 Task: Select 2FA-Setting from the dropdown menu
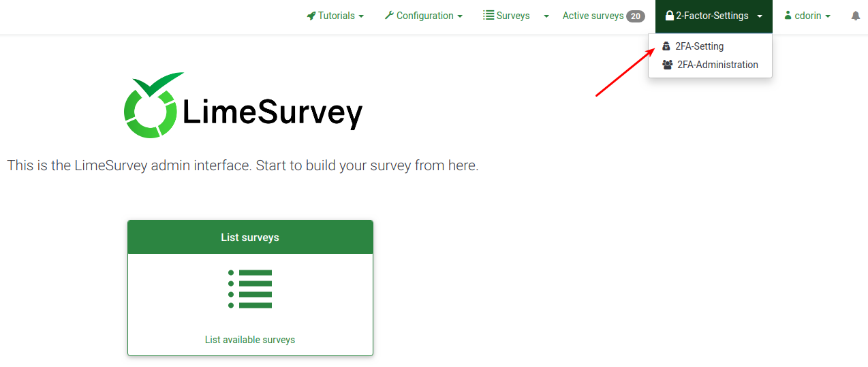tap(699, 46)
